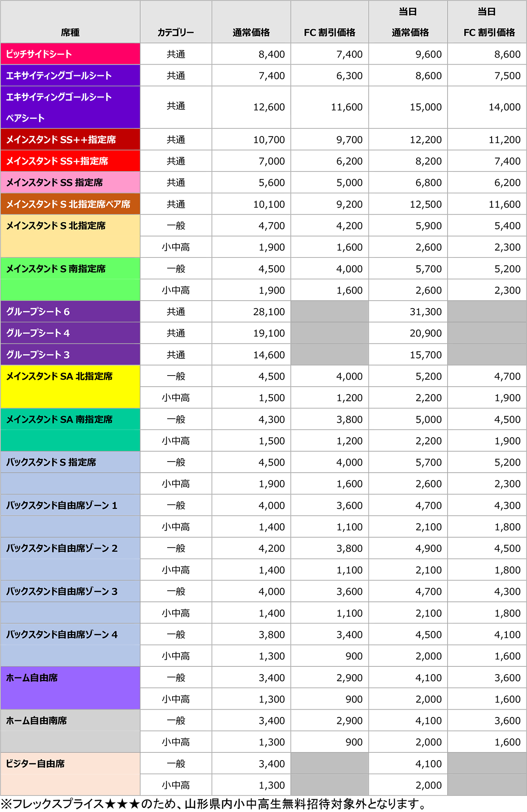Click grey FC discount cell for グループシート 3

pos(329,355)
